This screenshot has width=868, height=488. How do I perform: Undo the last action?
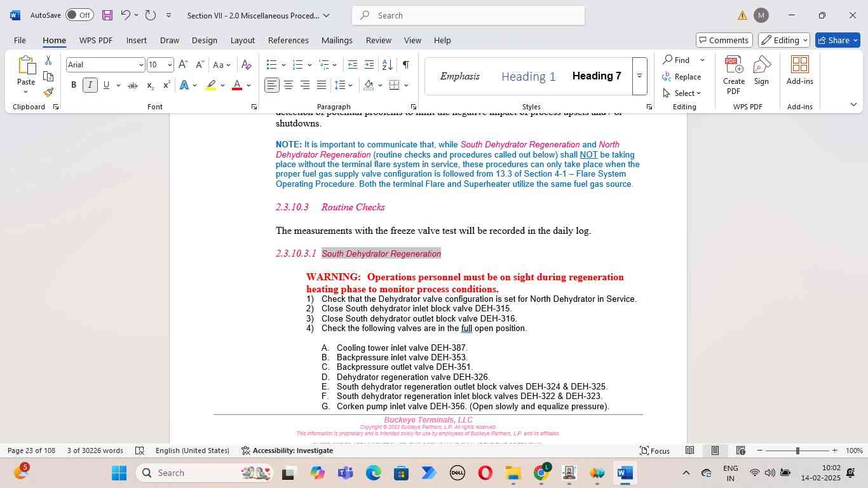(125, 15)
